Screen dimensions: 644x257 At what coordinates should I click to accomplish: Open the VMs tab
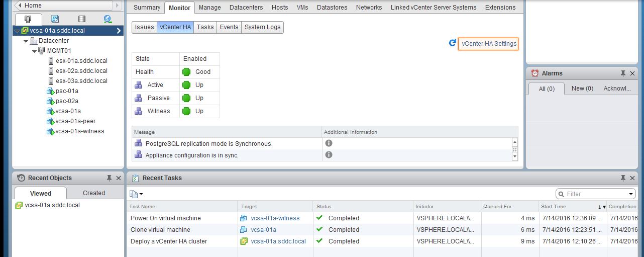[302, 8]
